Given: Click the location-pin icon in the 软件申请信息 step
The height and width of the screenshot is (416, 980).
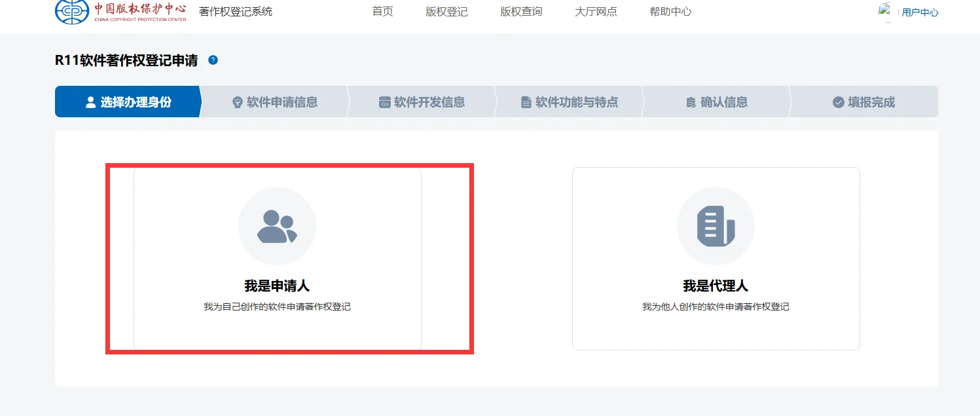Looking at the screenshot, I should point(238,102).
